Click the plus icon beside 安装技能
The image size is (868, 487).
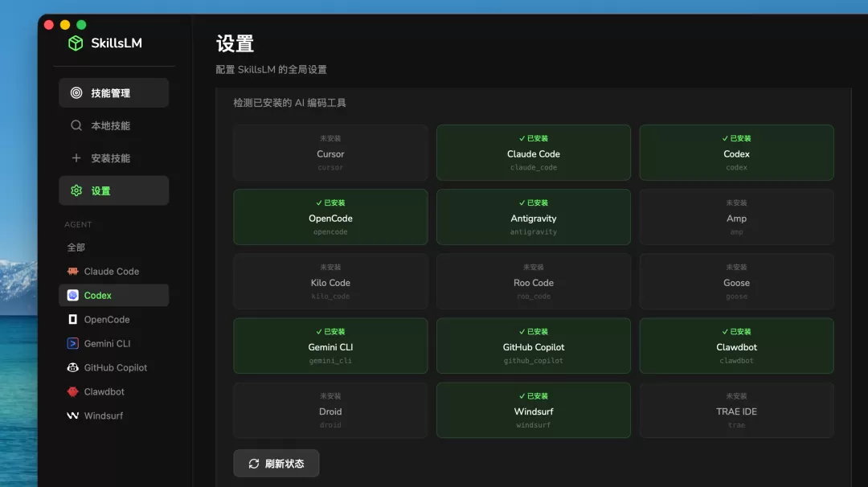point(76,158)
